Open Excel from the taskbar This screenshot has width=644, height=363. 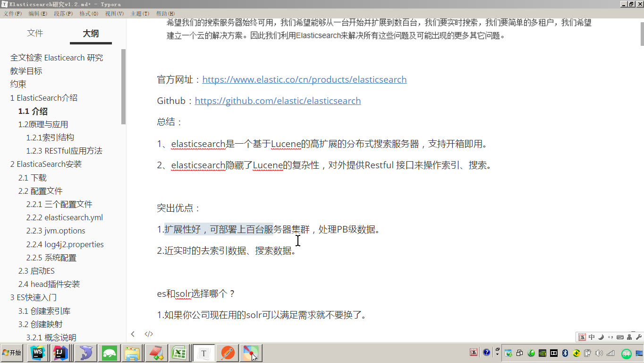(x=180, y=353)
